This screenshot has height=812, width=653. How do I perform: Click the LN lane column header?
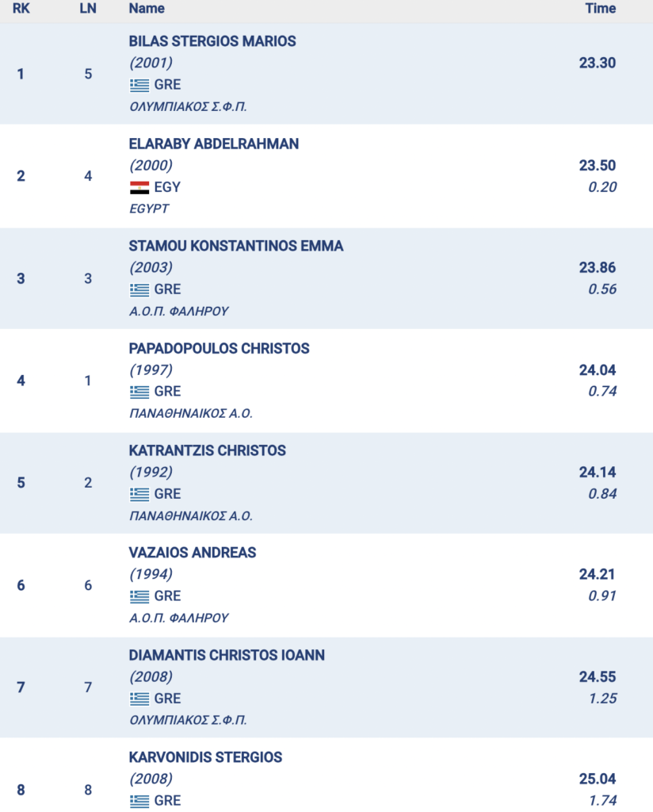pos(88,9)
